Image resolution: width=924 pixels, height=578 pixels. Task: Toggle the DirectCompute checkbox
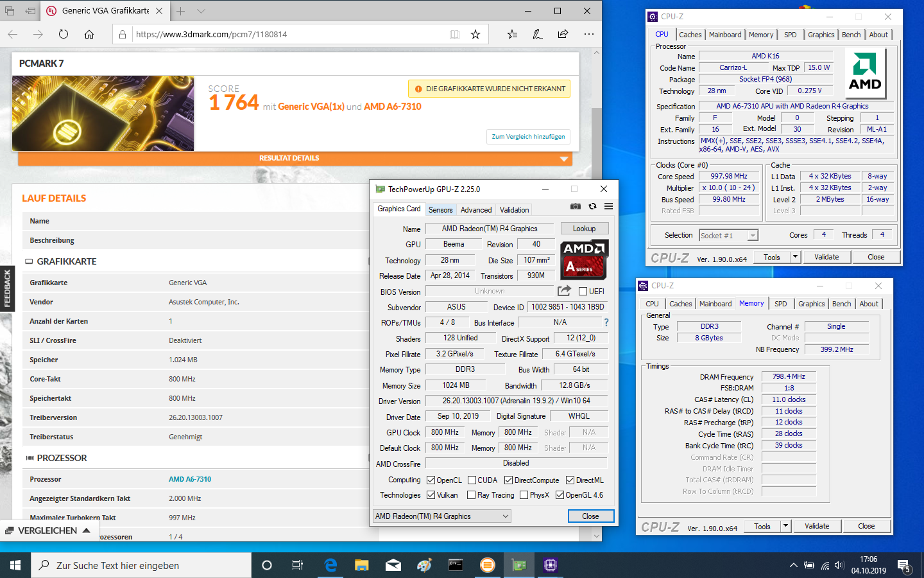[509, 480]
